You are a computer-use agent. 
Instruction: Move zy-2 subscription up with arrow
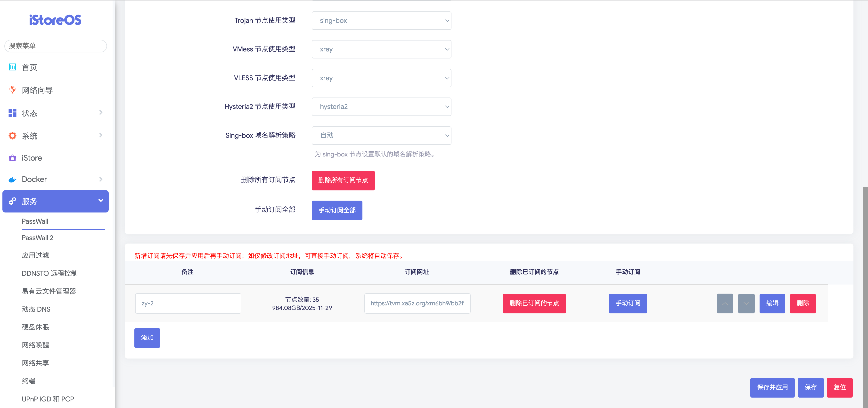pos(725,303)
